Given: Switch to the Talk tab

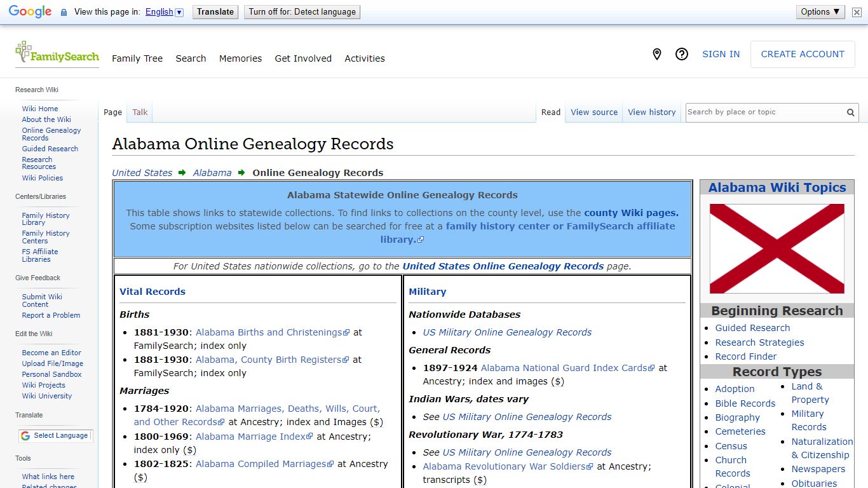Looking at the screenshot, I should click(140, 112).
